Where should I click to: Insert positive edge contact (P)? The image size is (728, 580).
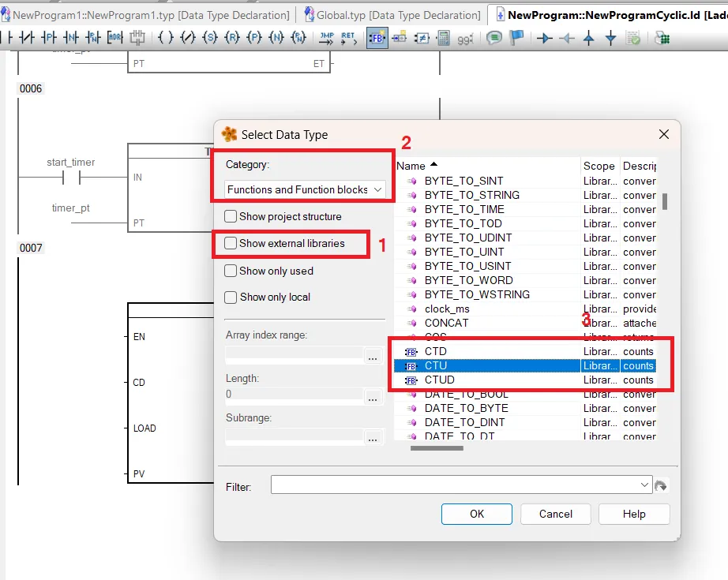click(x=49, y=38)
